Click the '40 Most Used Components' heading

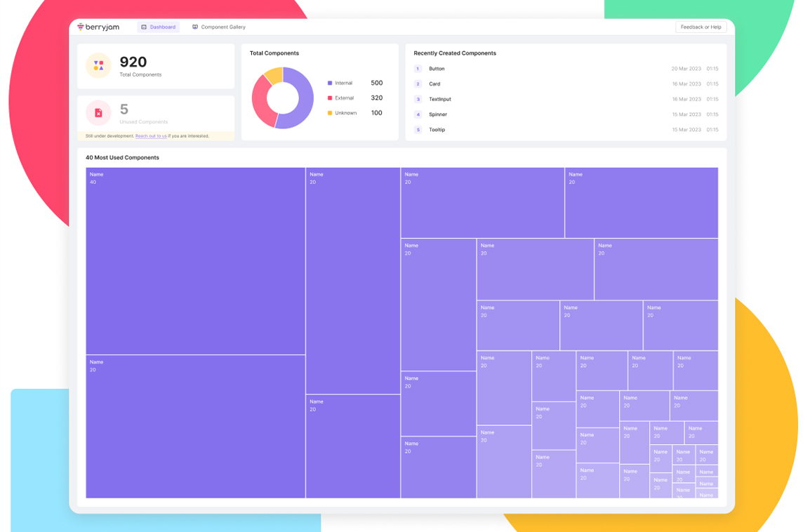(122, 158)
